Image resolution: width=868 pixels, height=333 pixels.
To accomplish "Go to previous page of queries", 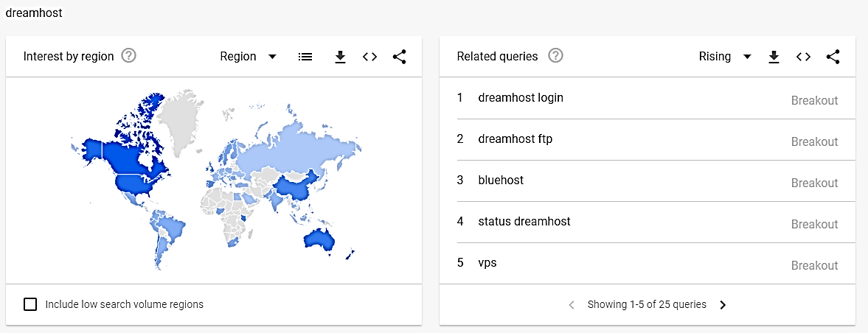I will click(572, 305).
